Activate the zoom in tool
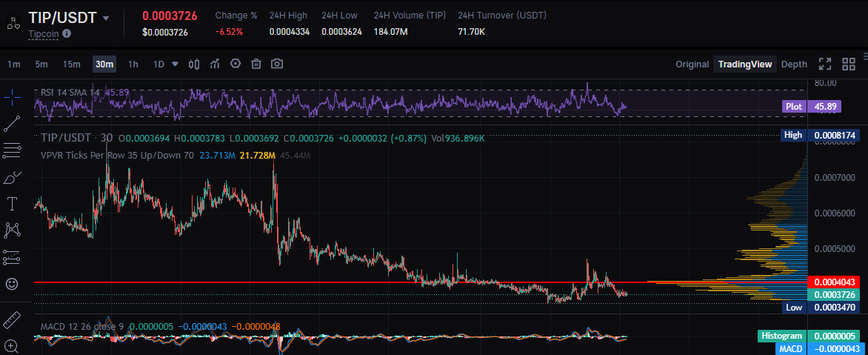The image size is (868, 355). (12, 346)
